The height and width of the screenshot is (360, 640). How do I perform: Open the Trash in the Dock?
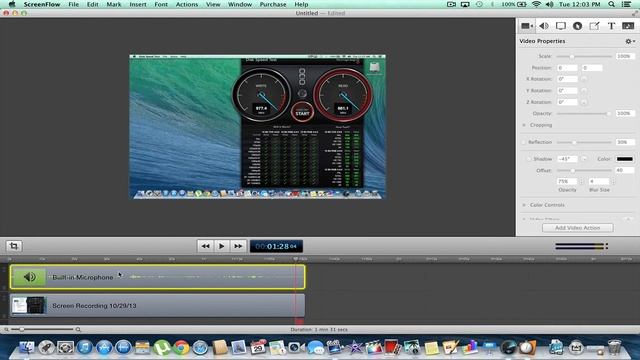614,347
